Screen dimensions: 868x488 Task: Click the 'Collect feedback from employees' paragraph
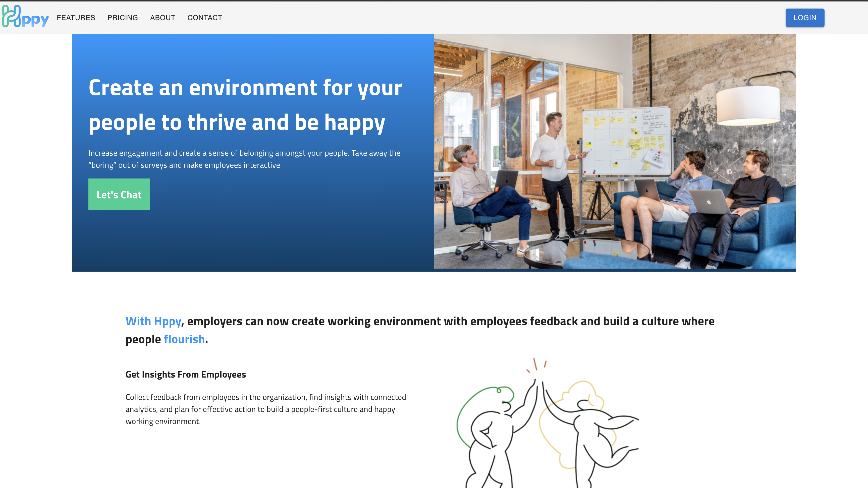265,409
